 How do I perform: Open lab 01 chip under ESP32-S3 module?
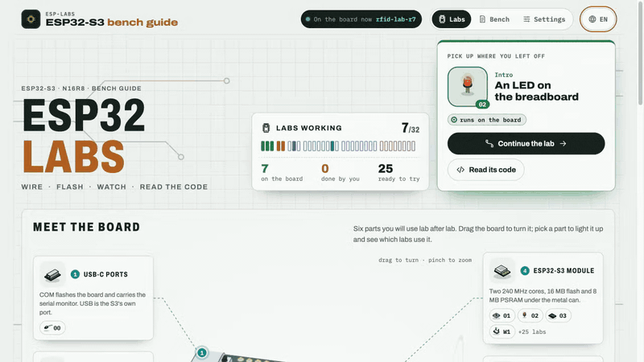[x=502, y=315]
